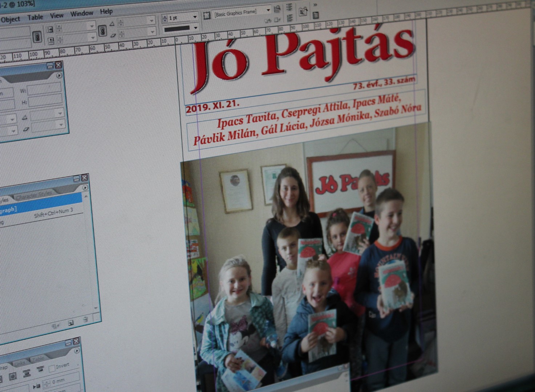
Task: Click the rotation icon in Transform panel
Action: (x=25, y=117)
